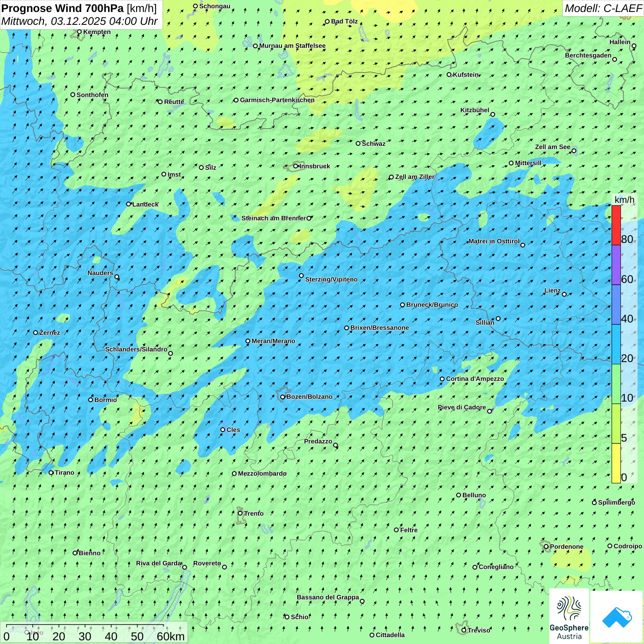Click the 'Kufstein' label
Image resolution: width=644 pixels, height=644 pixels.
coord(466,75)
